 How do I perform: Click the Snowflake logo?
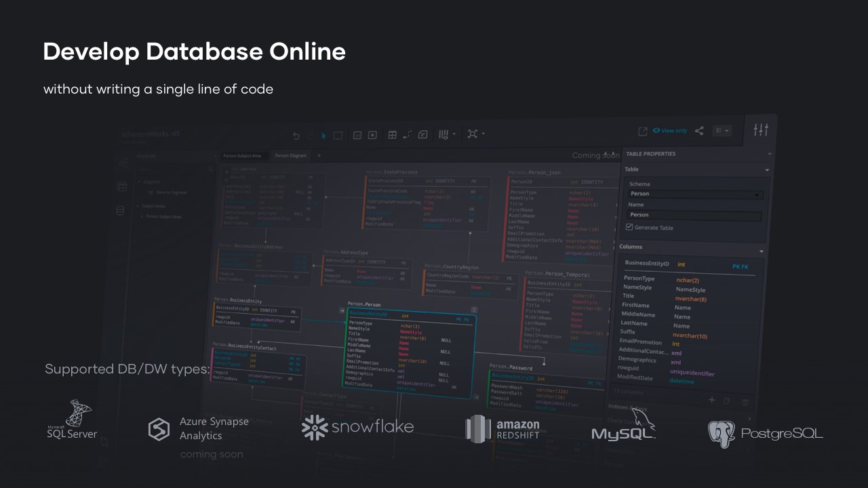357,427
